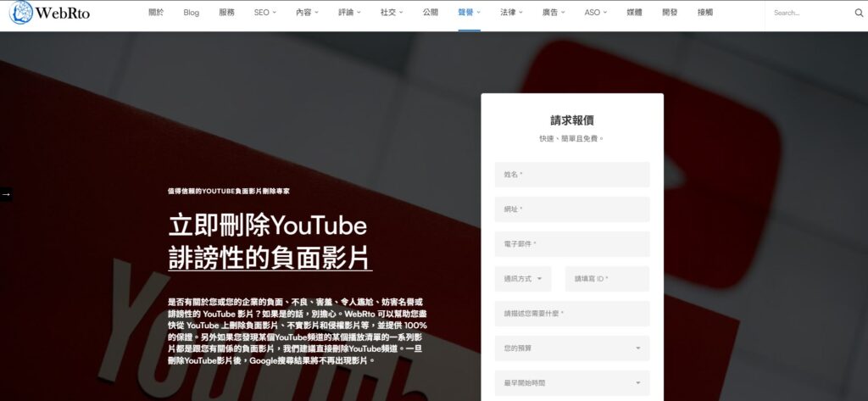The image size is (868, 401).
Task: Click the left-edge arrow toggle icon
Action: pyautogui.click(x=6, y=194)
